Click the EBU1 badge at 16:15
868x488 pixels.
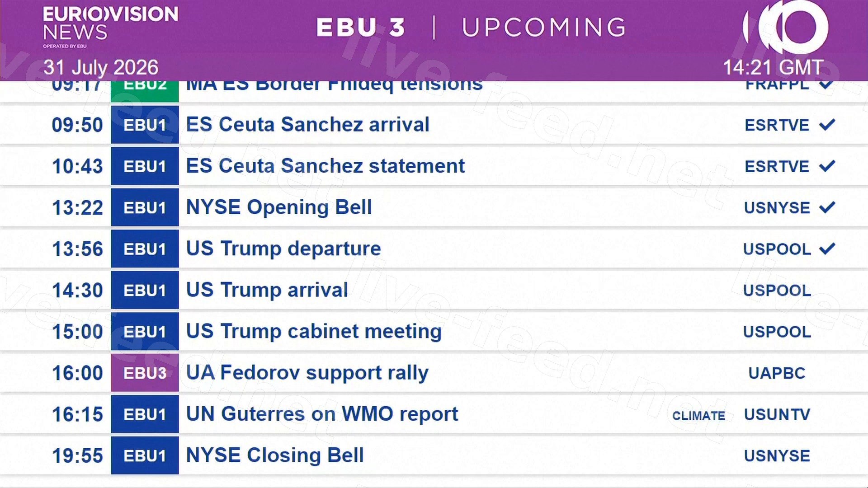(145, 414)
